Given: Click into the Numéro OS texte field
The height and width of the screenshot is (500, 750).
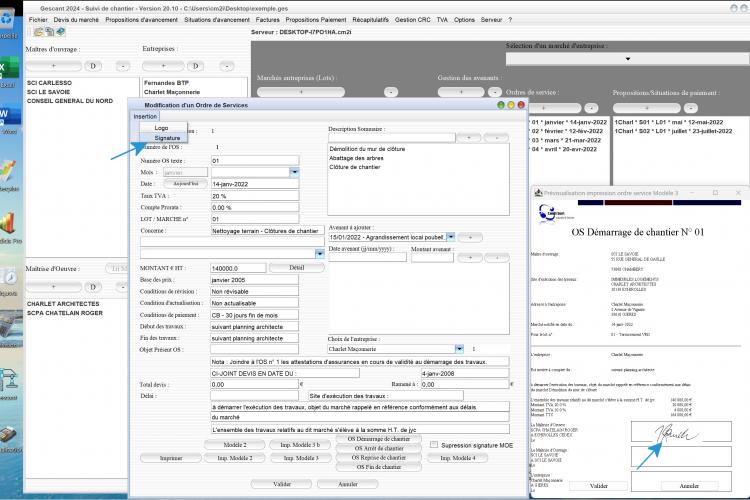Looking at the screenshot, I should [255, 161].
